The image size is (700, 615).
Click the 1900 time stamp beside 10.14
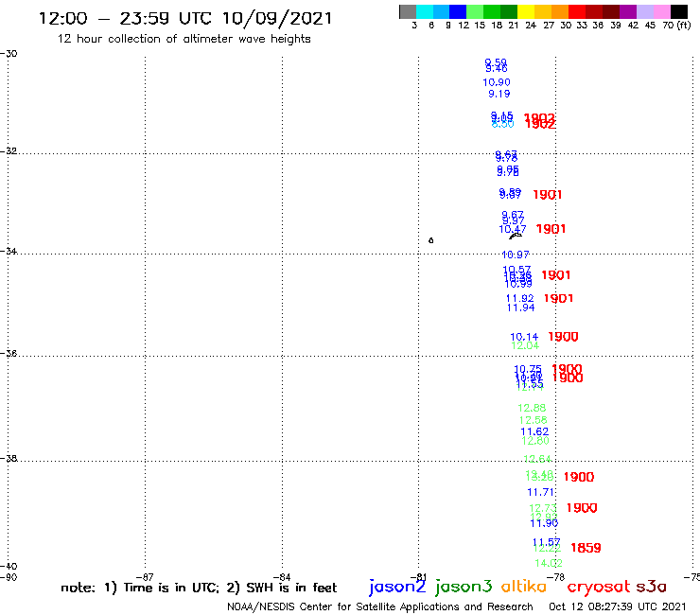tap(563, 337)
